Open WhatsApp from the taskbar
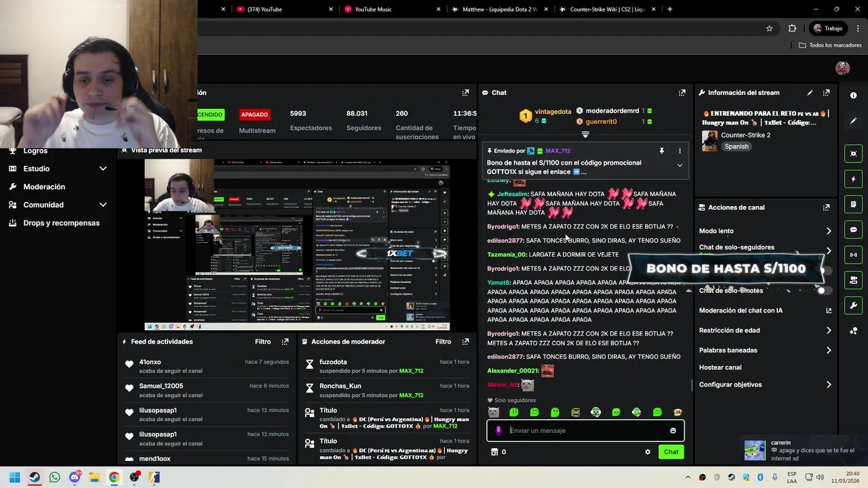The image size is (868, 488). [x=54, y=477]
